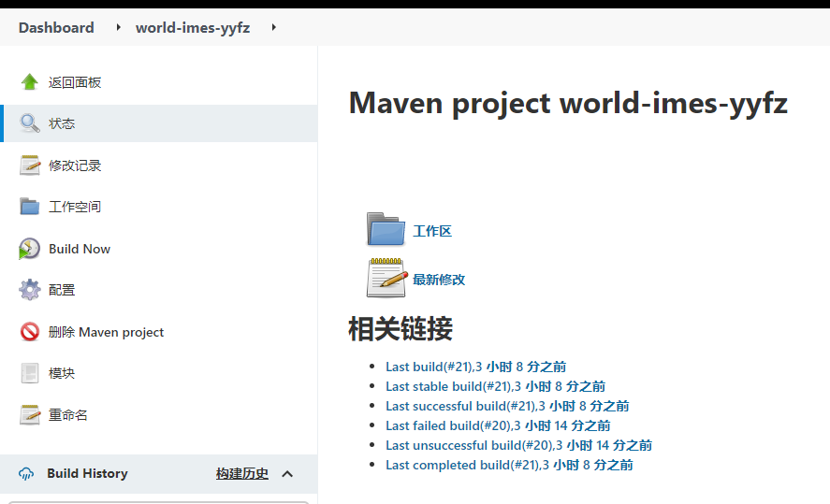Click the gear 配置 icon

pos(30,290)
